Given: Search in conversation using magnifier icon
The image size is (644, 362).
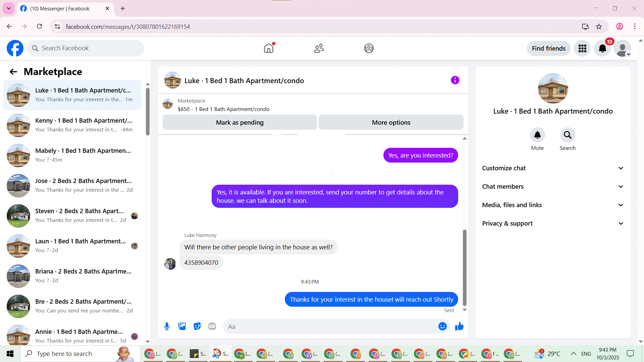Looking at the screenshot, I should [x=568, y=135].
